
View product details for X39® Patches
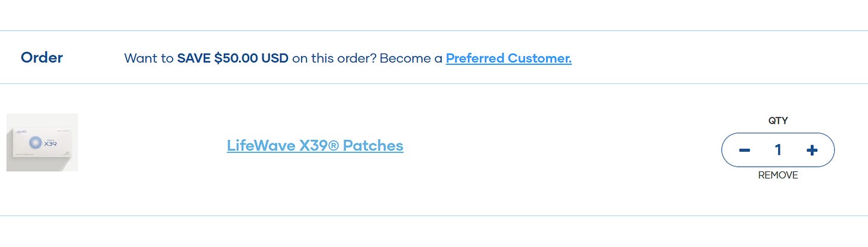click(315, 145)
